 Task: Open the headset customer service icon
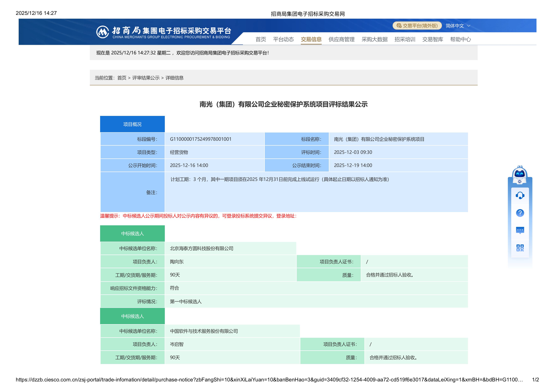(x=520, y=195)
